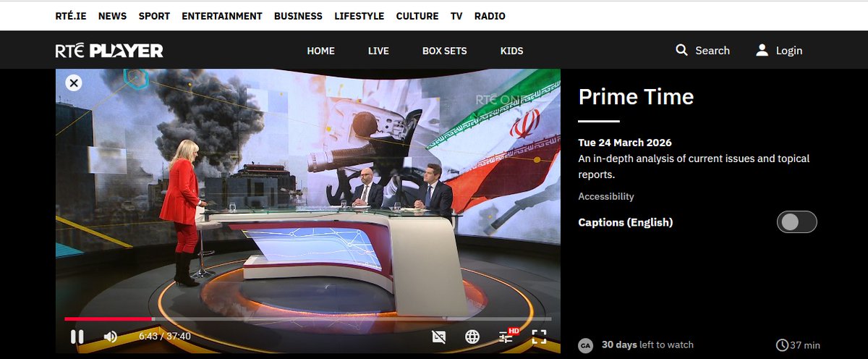Click the Login text
The height and width of the screenshot is (359, 868).
tap(789, 51)
